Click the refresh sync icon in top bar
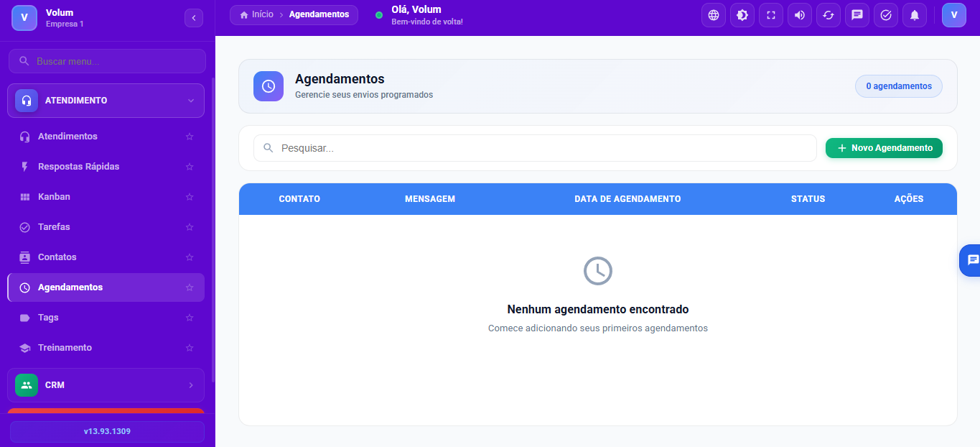Screen dimensions: 980x447 829,15
